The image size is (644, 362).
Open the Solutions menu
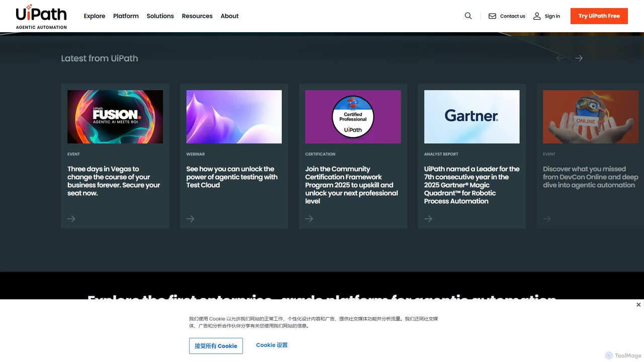[x=160, y=16]
